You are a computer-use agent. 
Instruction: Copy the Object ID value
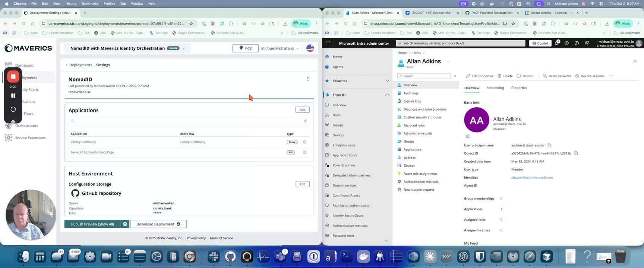(576, 153)
